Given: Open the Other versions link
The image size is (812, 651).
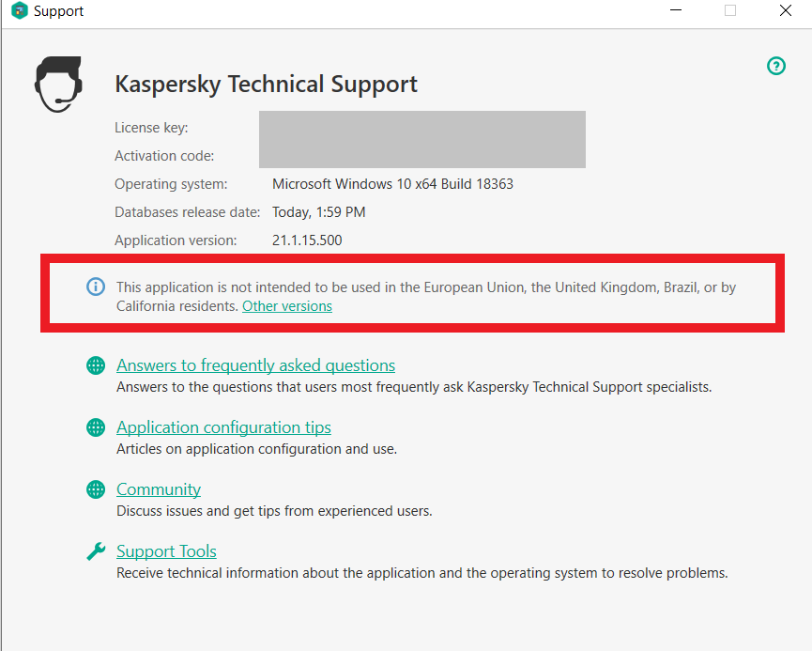Looking at the screenshot, I should (287, 306).
